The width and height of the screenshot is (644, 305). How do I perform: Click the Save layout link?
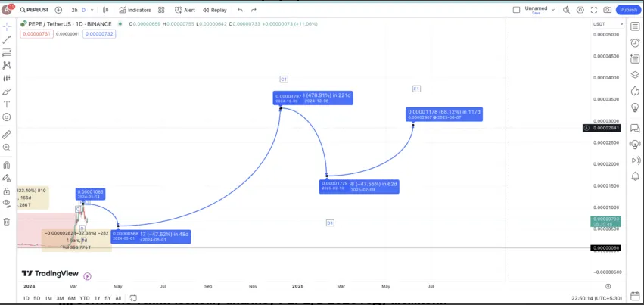click(x=536, y=13)
